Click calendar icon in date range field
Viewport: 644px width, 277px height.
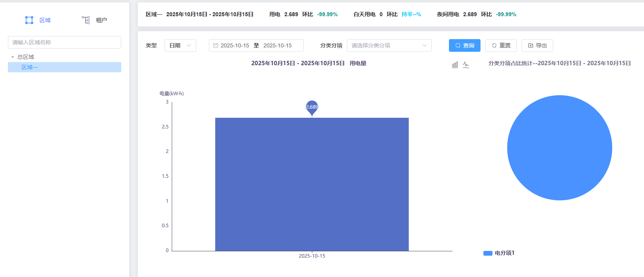coord(216,45)
